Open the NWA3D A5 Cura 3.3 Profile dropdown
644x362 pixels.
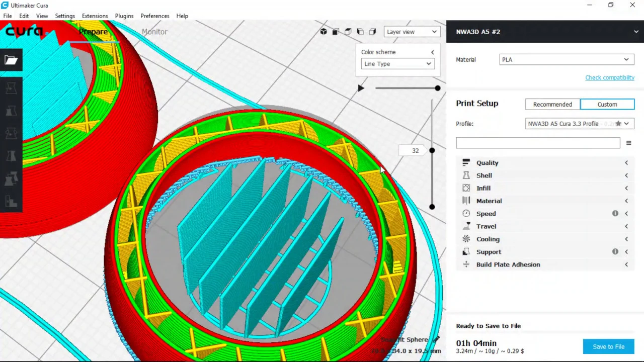pos(580,124)
